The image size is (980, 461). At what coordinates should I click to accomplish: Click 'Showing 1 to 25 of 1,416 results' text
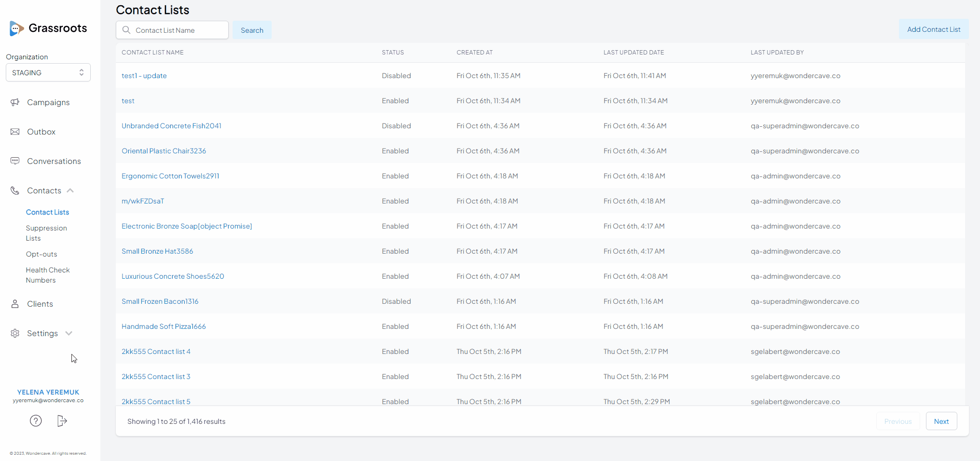point(176,421)
